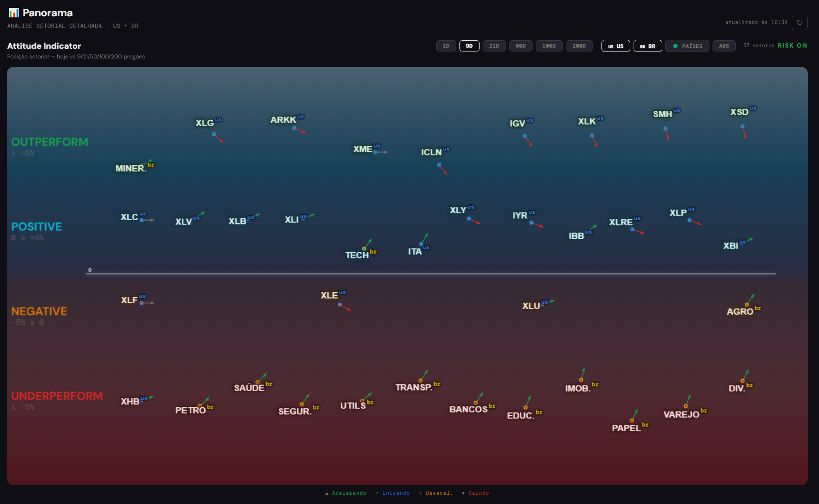Click the AGRO br sector marker
Screen dimensions: 819x504
747,305
